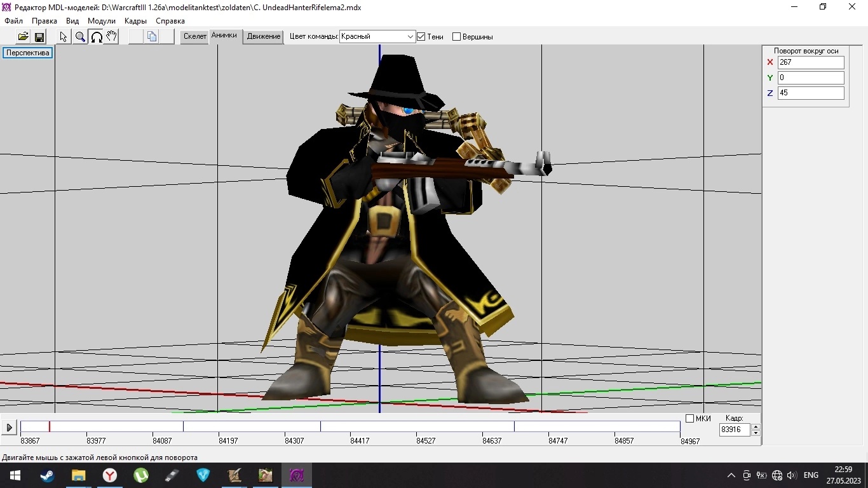Open the Warcraft editor icon in taskbar

click(x=265, y=475)
